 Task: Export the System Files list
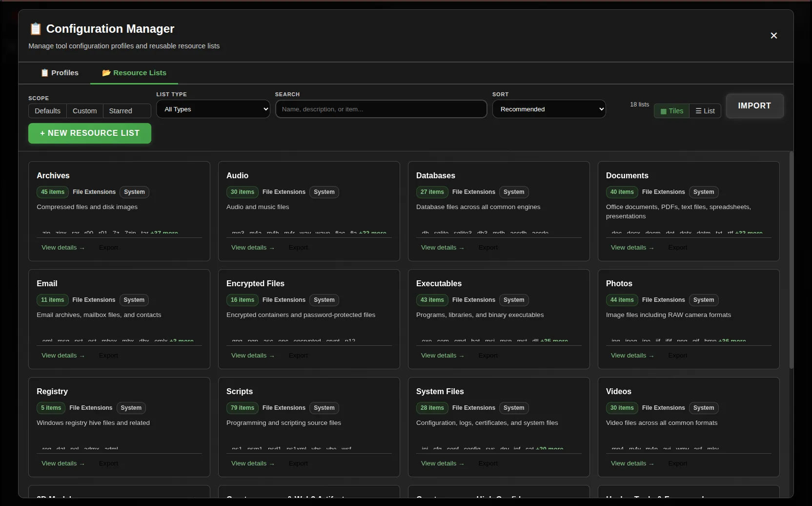click(488, 464)
